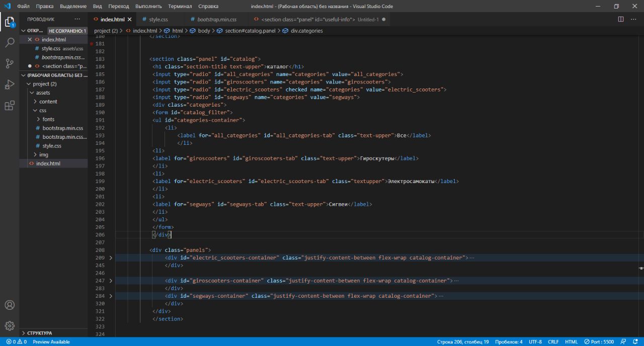
Task: Select index.html in project tree
Action: [53, 163]
